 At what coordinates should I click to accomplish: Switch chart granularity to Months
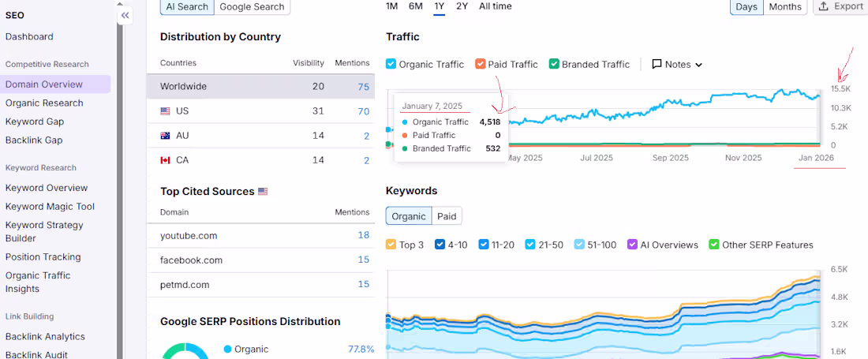tap(785, 6)
